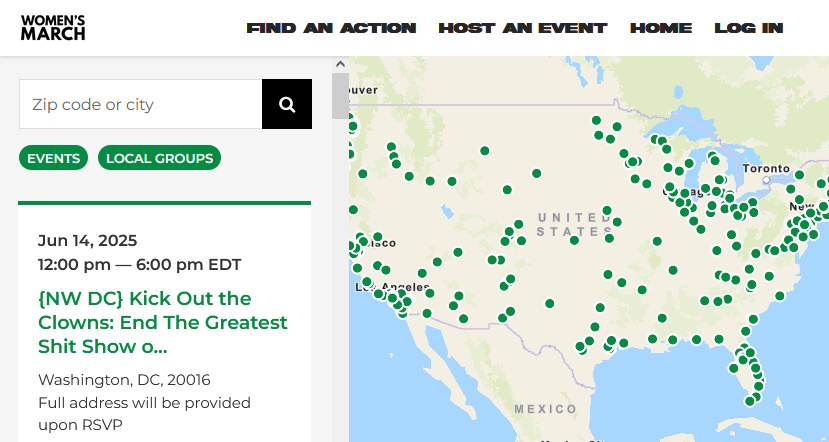This screenshot has height=442, width=829.
Task: Click the Women's March logo
Action: click(53, 28)
